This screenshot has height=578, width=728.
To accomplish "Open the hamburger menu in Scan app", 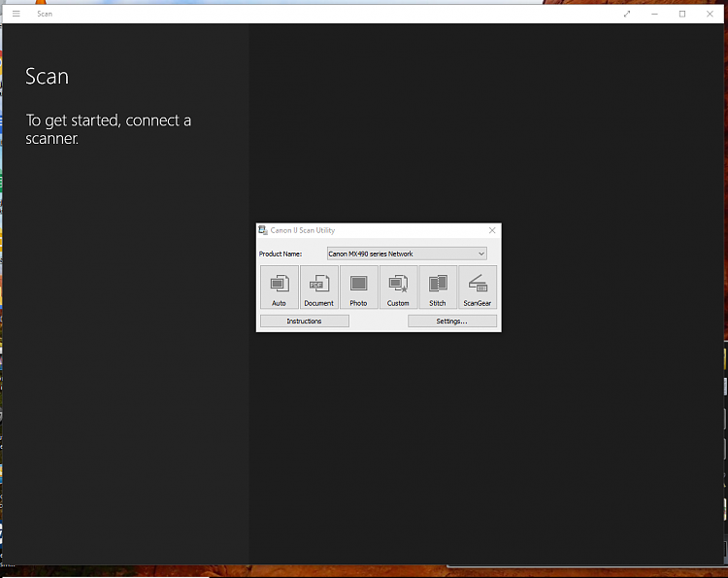I will (x=16, y=14).
